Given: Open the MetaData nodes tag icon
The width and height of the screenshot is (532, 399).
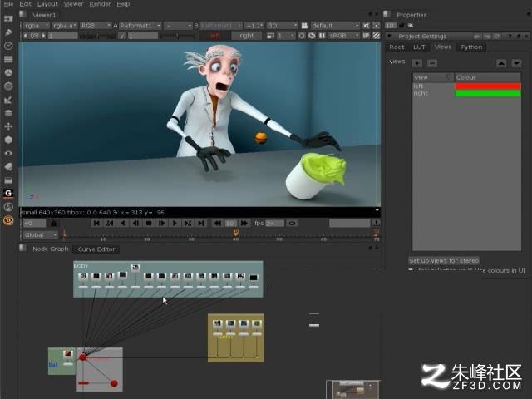Looking at the screenshot, I should [x=8, y=166].
